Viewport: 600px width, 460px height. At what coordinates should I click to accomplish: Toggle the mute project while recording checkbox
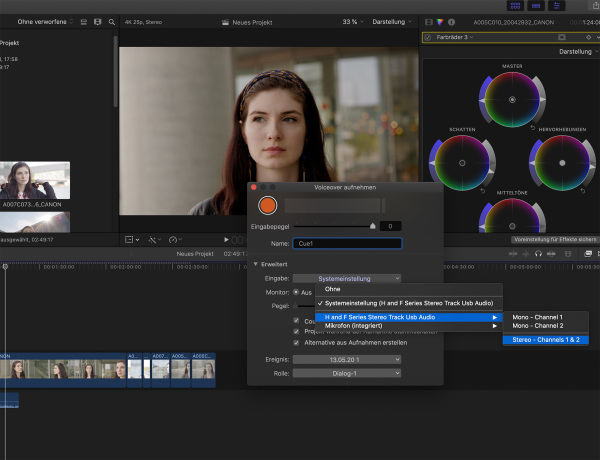click(x=296, y=331)
